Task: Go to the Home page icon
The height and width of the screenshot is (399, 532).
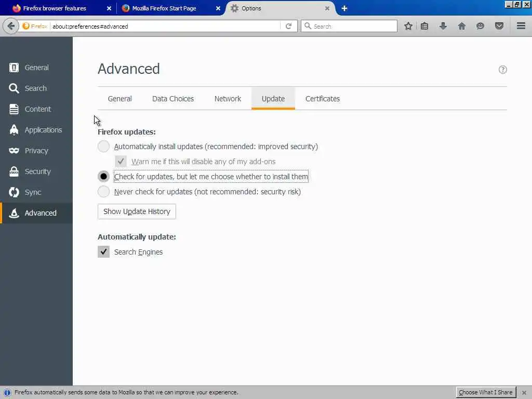Action: (x=461, y=26)
